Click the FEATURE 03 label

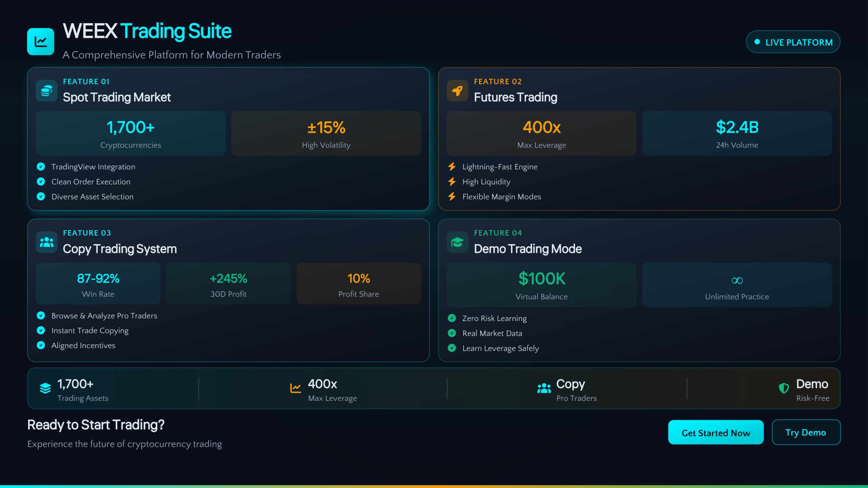(87, 233)
